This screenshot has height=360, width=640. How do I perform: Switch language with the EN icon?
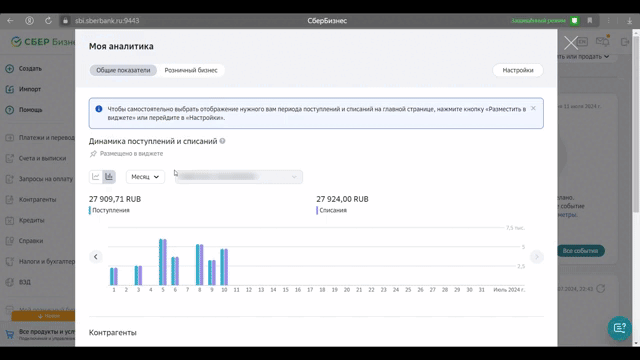(582, 42)
